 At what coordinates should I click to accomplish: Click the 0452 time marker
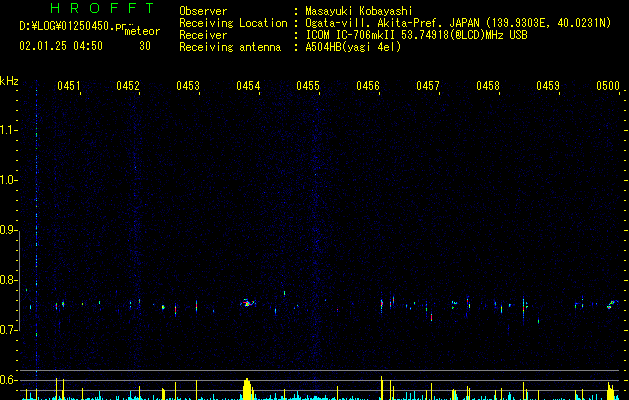point(128,86)
